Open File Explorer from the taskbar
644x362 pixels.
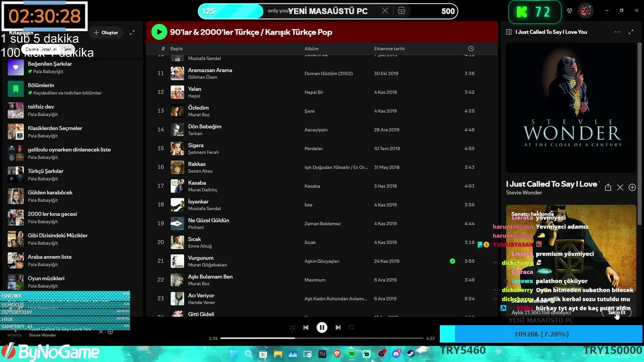tap(278, 354)
